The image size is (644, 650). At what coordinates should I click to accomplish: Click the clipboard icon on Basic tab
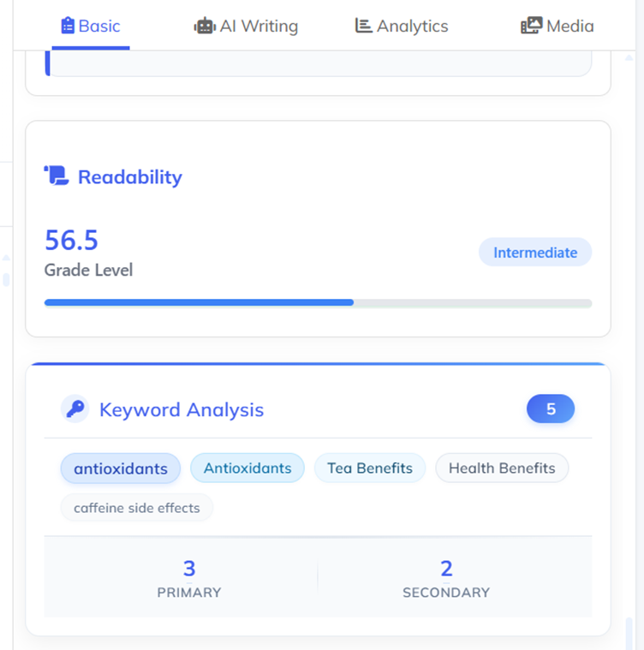tap(68, 26)
